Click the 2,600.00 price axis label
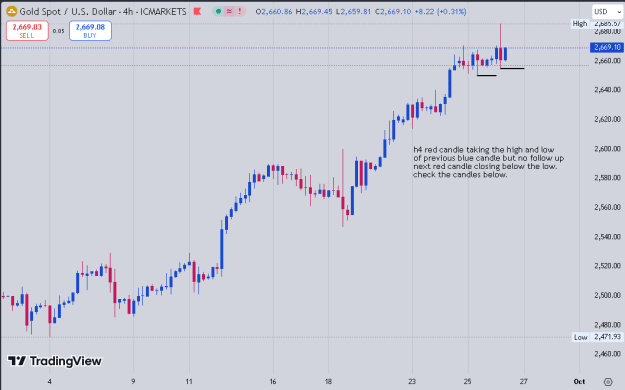The image size is (625, 390). pos(607,148)
